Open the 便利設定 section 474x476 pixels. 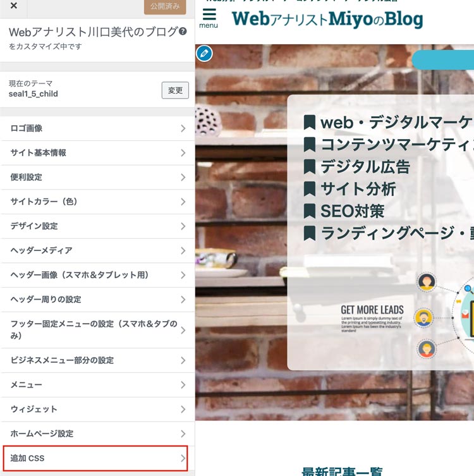(97, 177)
